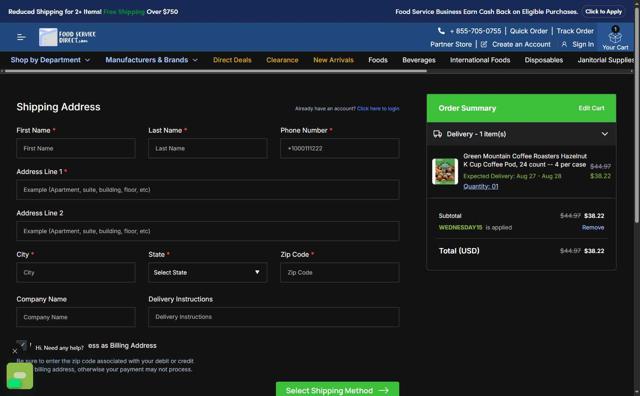This screenshot has width=640, height=396.
Task: Click the Total (USD) label
Action: pos(459,251)
